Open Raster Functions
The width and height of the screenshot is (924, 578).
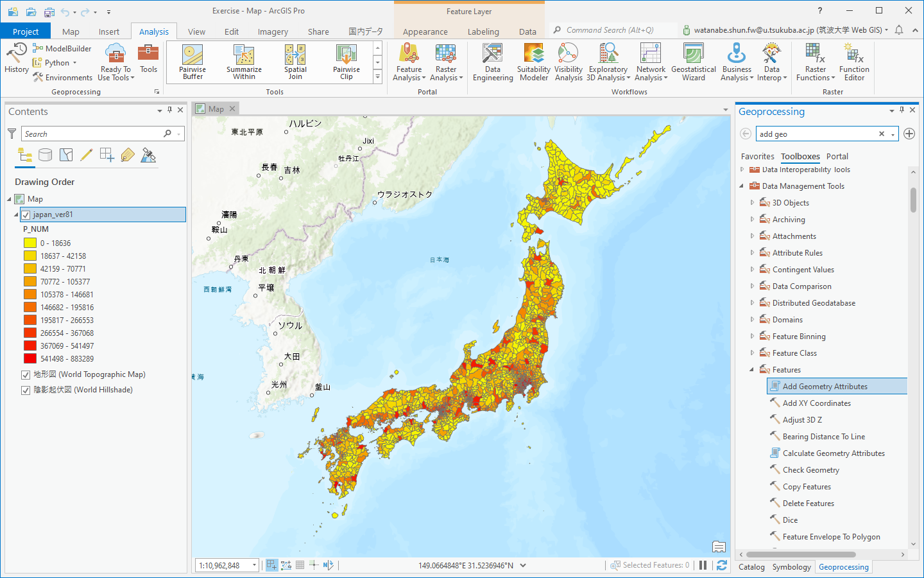(x=816, y=62)
